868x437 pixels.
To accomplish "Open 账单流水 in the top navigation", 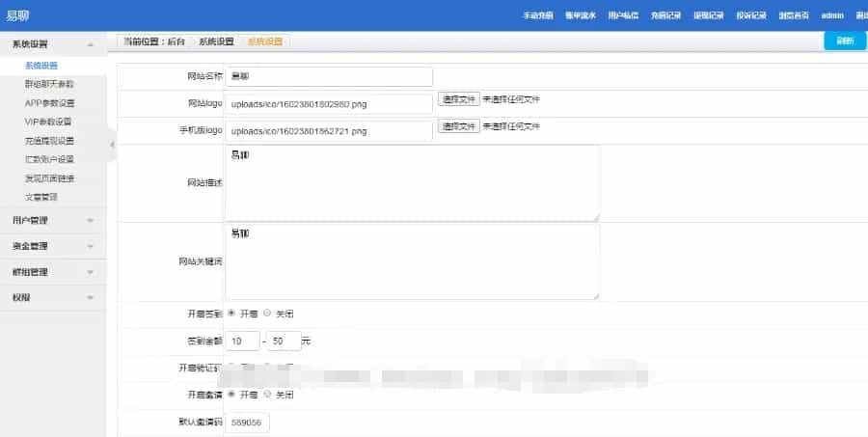I will point(581,16).
